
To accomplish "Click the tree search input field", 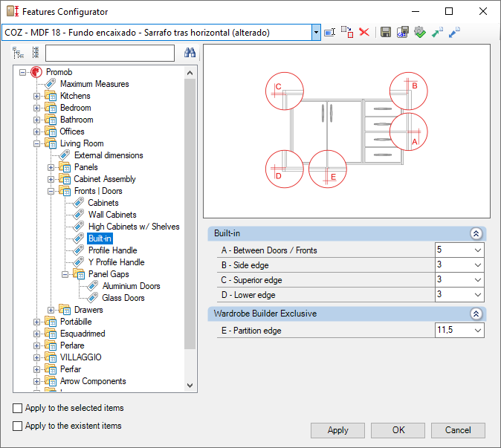I will [x=110, y=53].
